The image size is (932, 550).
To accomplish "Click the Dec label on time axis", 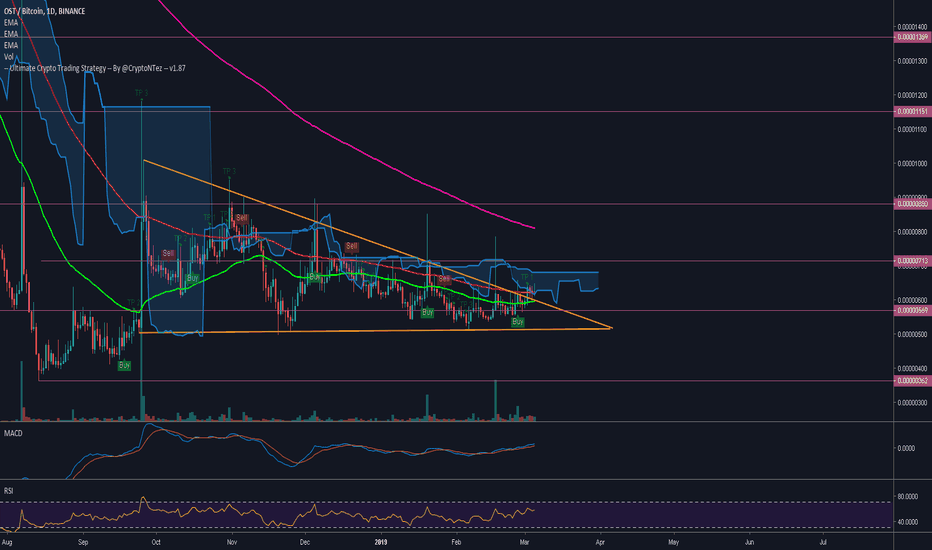I will tap(304, 542).
